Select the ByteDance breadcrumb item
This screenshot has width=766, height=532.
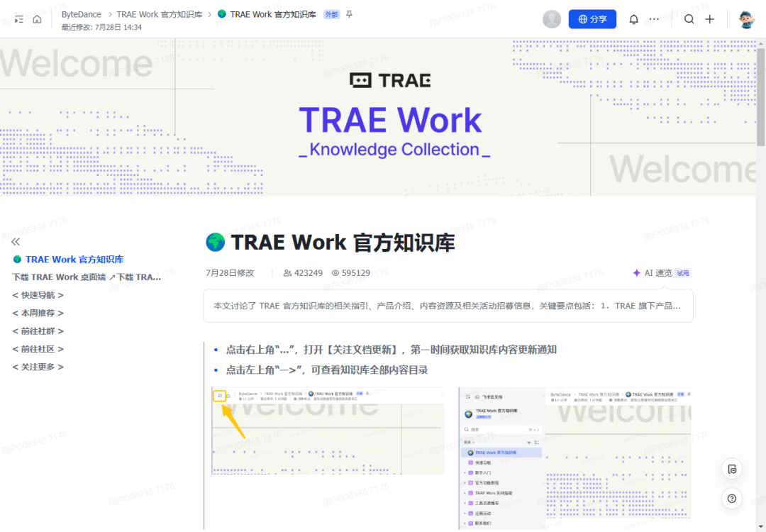pos(81,14)
